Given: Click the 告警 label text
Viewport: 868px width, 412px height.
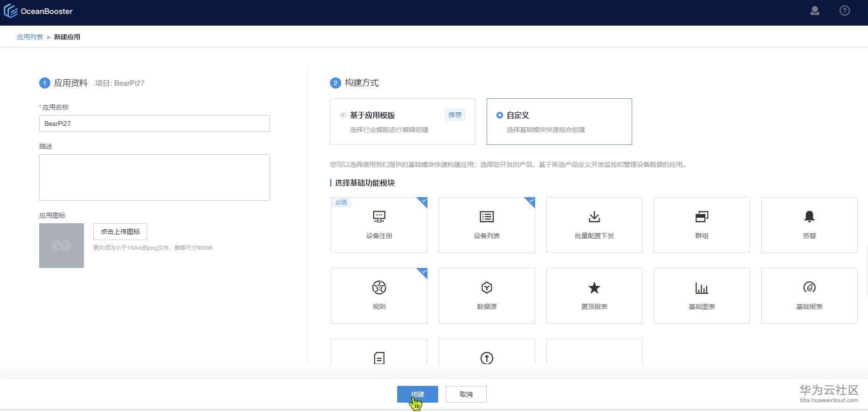Looking at the screenshot, I should tap(809, 236).
